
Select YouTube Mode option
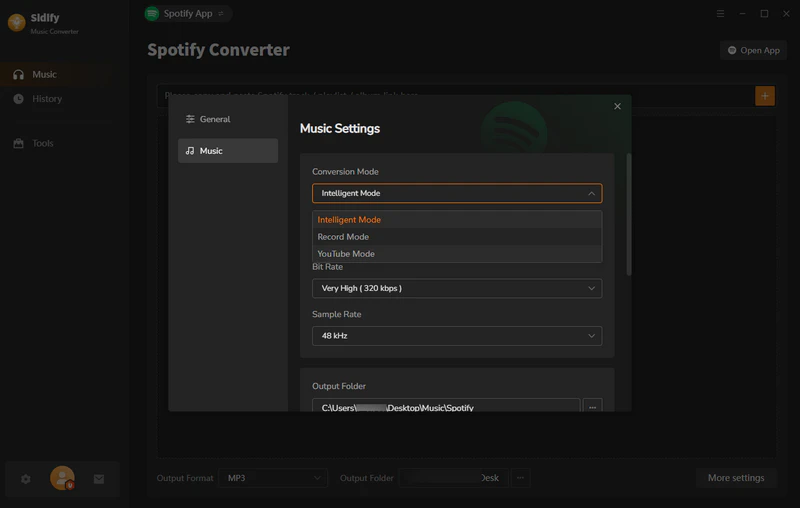(x=457, y=253)
